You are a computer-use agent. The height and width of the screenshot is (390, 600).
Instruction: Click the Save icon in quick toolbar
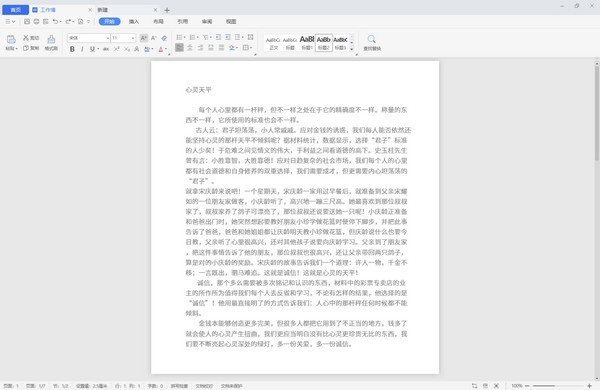click(x=27, y=21)
